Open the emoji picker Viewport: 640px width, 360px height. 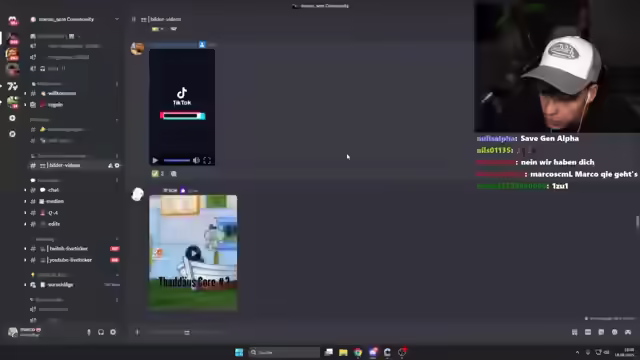click(615, 332)
